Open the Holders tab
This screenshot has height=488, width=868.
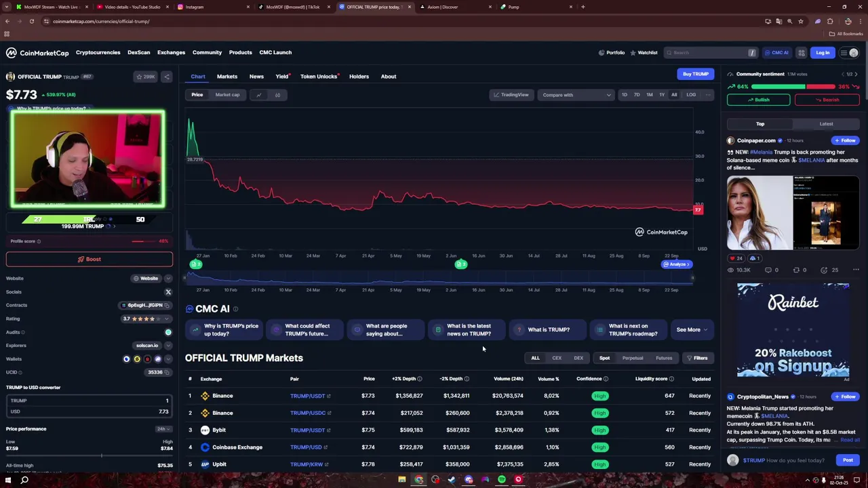point(359,77)
